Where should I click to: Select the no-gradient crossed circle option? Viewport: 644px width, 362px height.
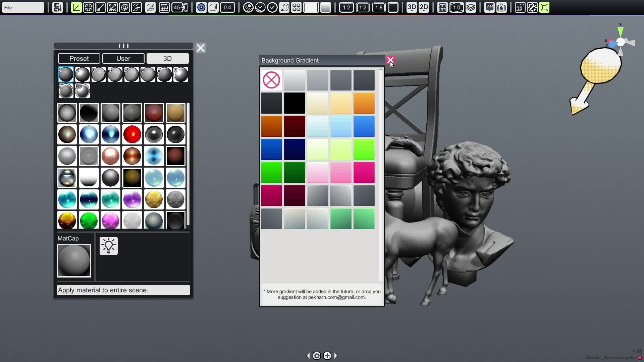271,80
